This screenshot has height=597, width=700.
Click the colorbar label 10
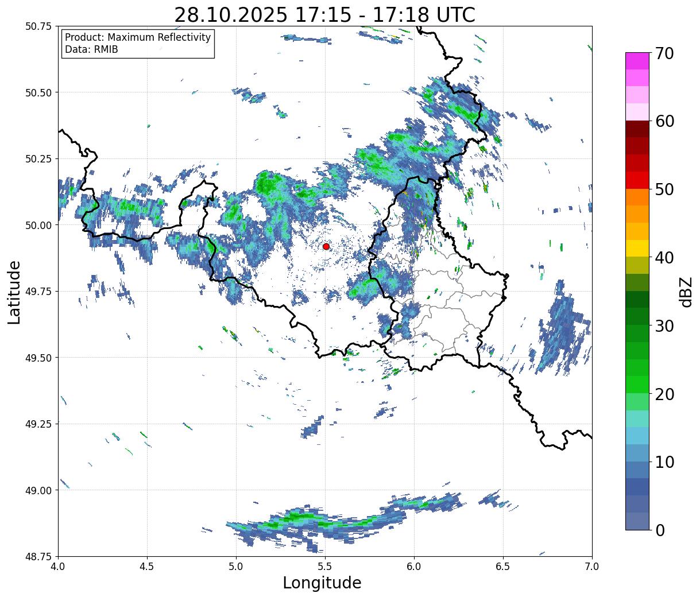[x=664, y=462]
